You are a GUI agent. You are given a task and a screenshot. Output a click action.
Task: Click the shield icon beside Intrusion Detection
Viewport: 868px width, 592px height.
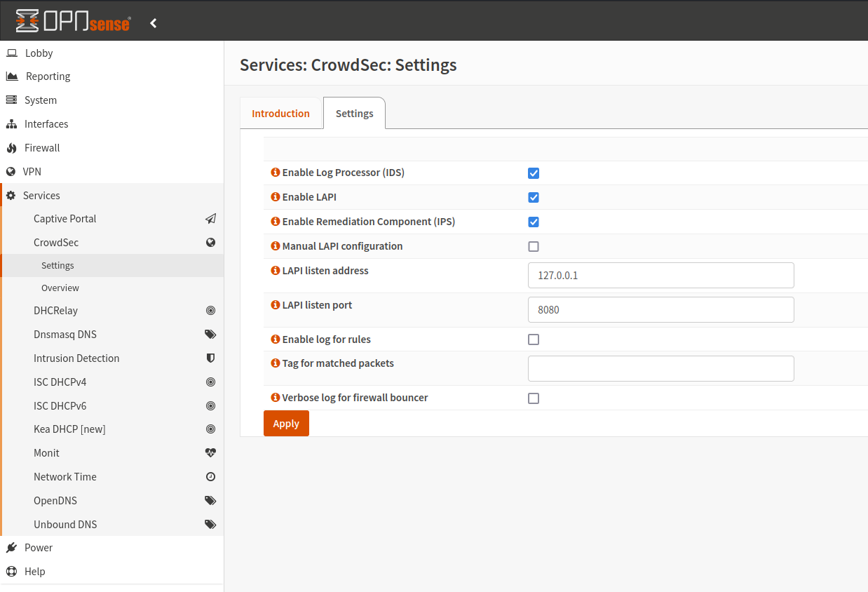210,358
